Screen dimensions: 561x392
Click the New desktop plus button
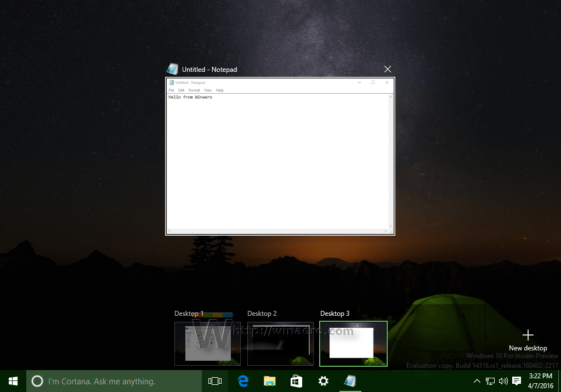point(528,334)
